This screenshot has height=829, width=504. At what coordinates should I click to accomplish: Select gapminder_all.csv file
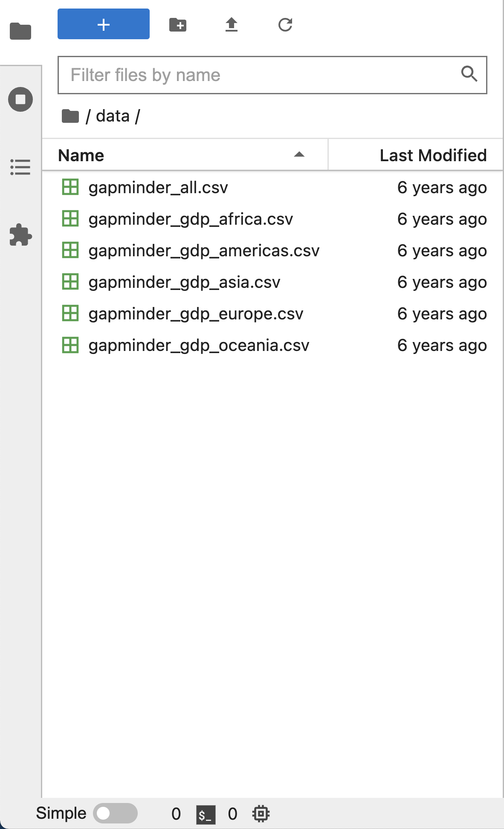(158, 188)
